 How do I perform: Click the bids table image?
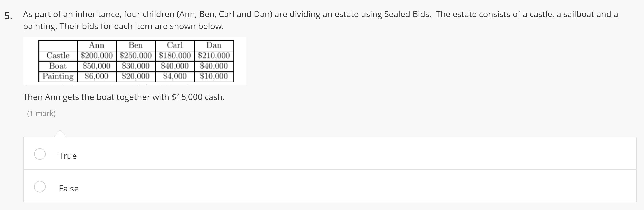(x=135, y=61)
